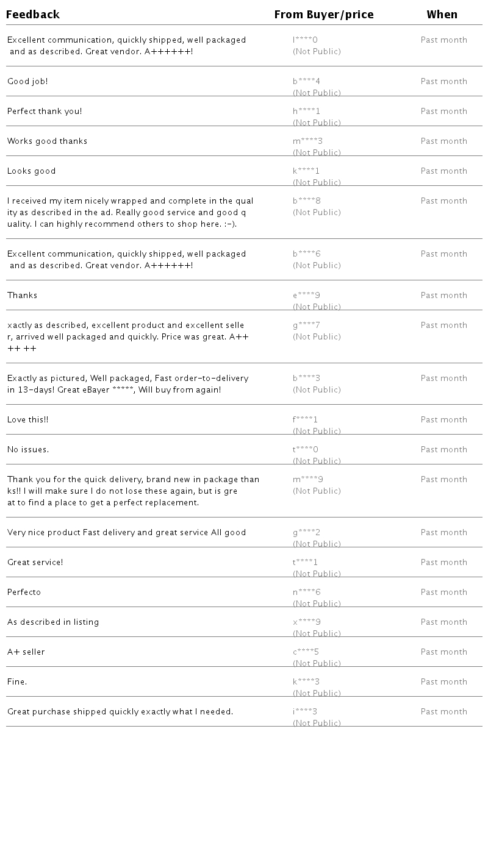Click buyer b****6 name
Viewport: 488px width, 868px height.
[306, 254]
